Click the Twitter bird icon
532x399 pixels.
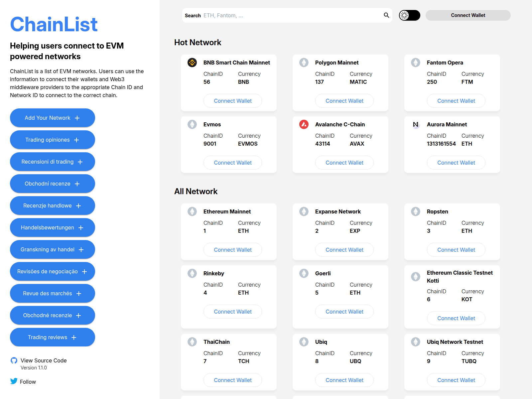(14, 381)
